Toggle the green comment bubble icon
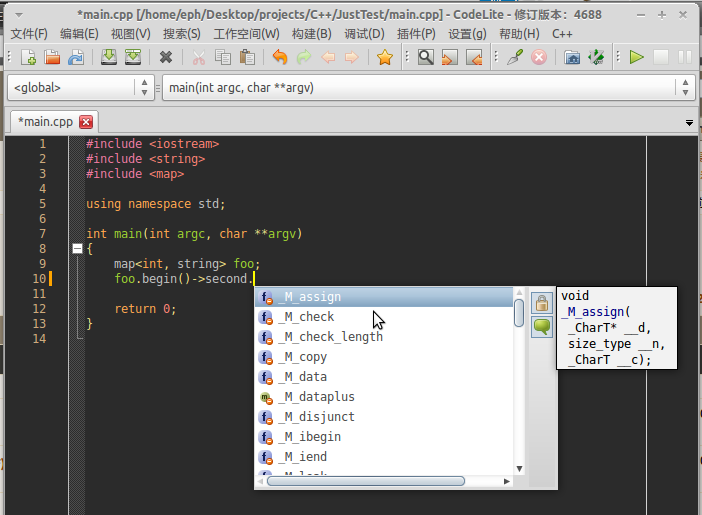Image resolution: width=702 pixels, height=515 pixels. click(542, 327)
